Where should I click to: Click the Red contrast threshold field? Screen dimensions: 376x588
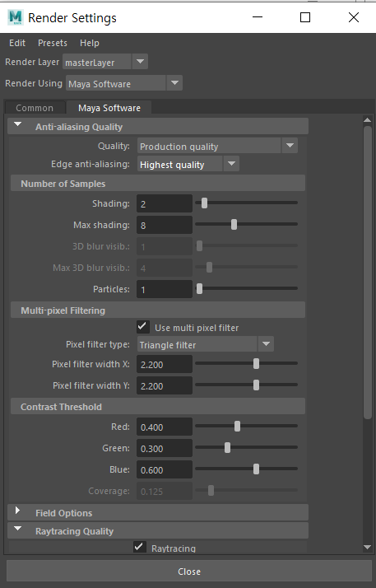165,427
